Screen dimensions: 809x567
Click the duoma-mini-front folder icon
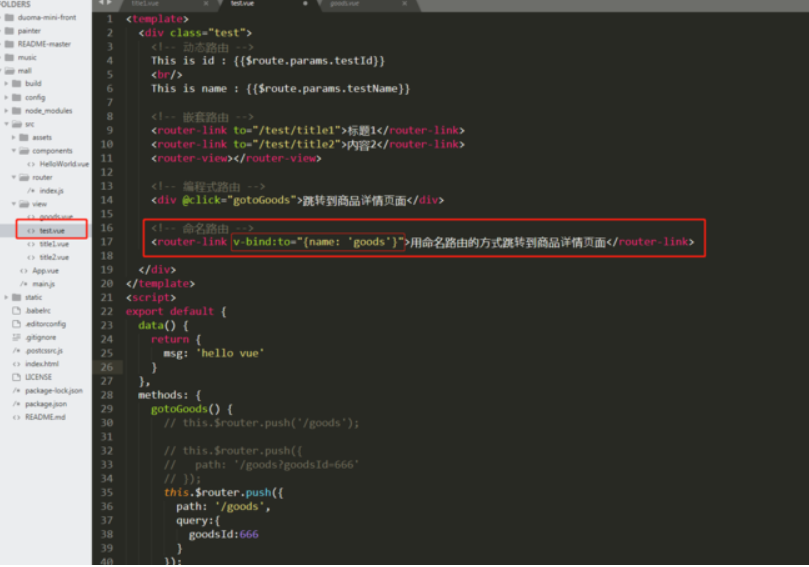pyautogui.click(x=9, y=18)
